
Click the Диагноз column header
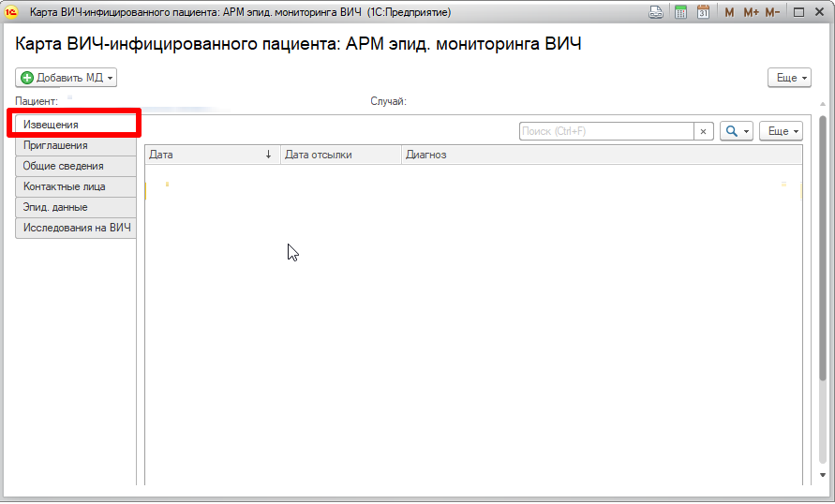(602, 155)
